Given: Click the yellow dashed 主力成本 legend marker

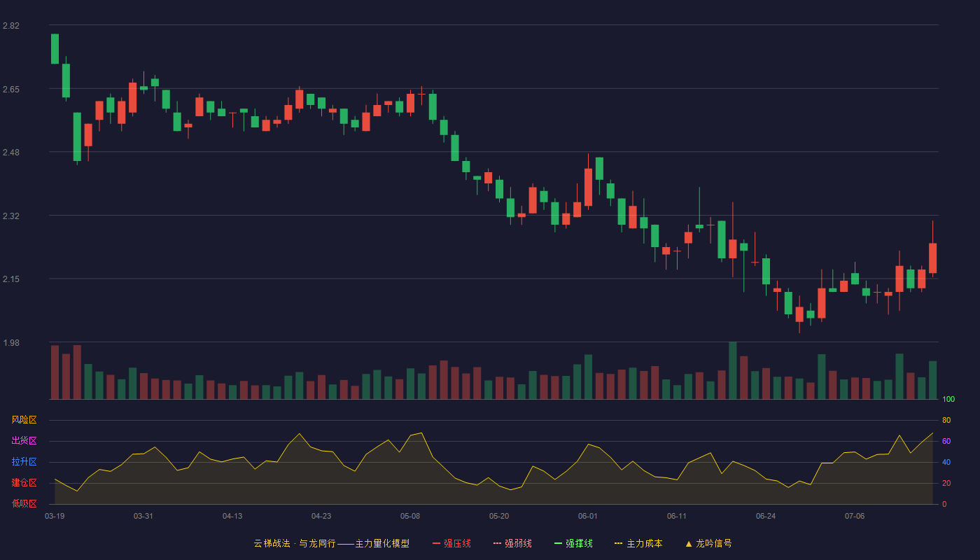Looking at the screenshot, I should pyautogui.click(x=619, y=543).
